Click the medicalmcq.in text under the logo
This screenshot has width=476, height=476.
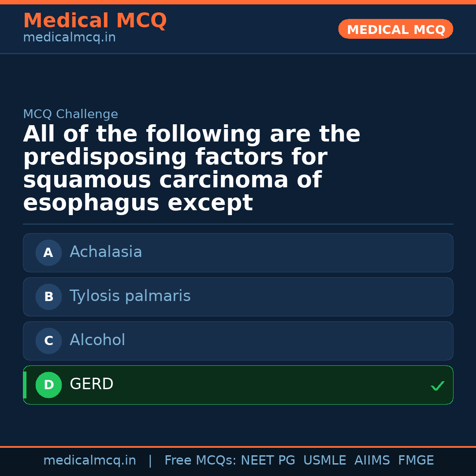click(69, 37)
